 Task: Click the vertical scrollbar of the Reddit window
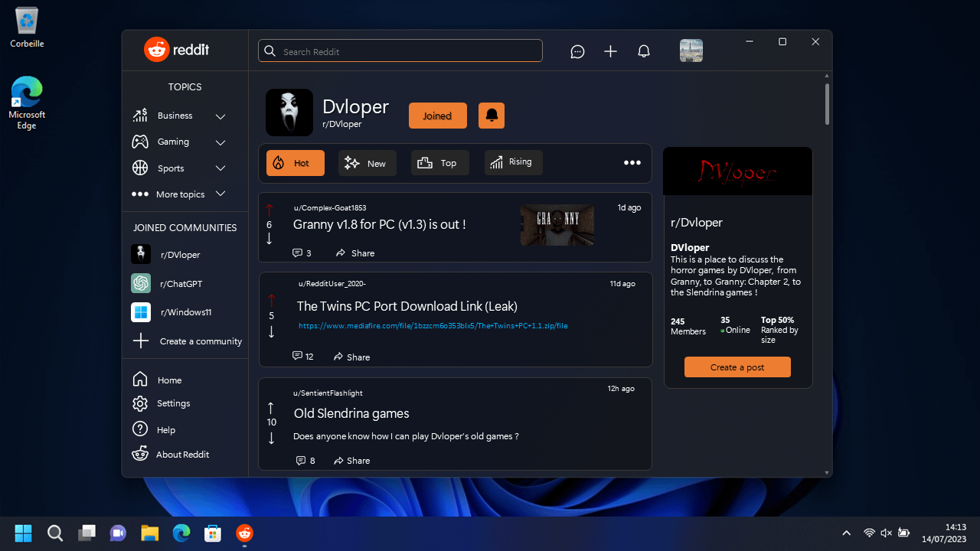point(827,104)
